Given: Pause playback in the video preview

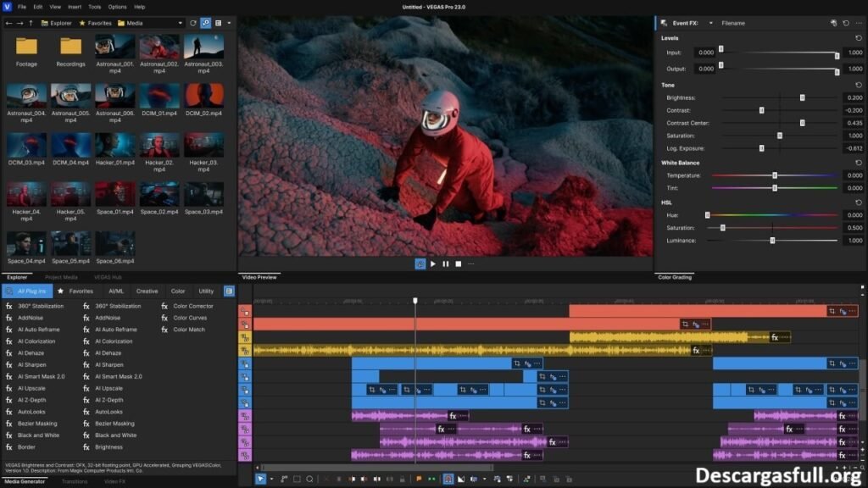Looking at the screenshot, I should 446,263.
